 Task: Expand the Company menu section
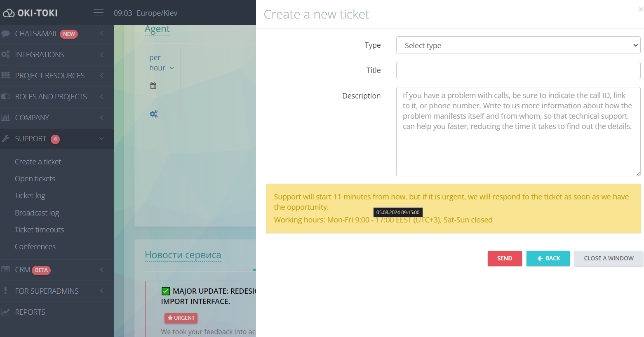[x=101, y=118]
